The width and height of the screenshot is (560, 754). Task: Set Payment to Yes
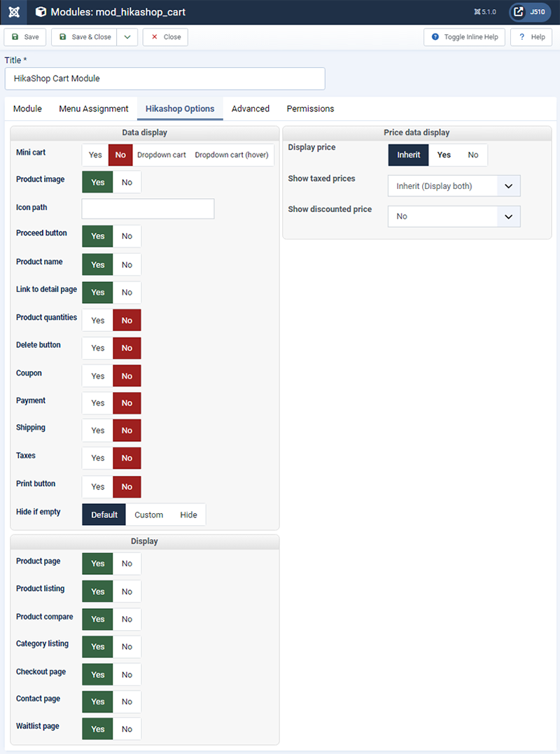coord(97,403)
